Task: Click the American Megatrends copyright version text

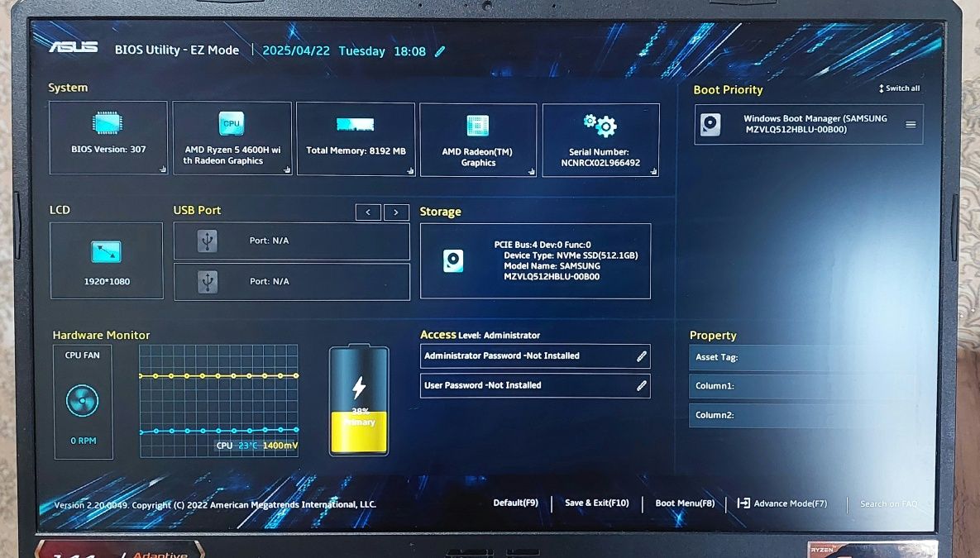Action: click(215, 505)
